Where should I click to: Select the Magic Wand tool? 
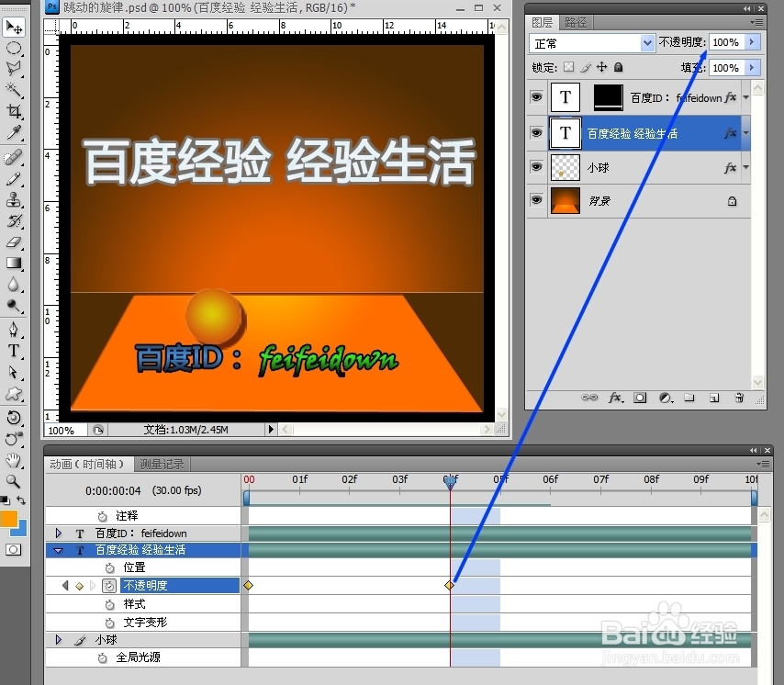point(14,90)
